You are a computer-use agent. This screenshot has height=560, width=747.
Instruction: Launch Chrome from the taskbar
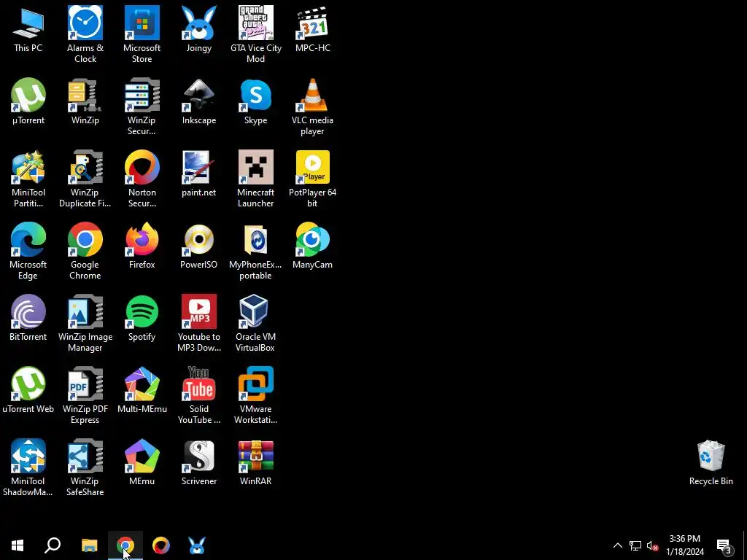pos(125,545)
